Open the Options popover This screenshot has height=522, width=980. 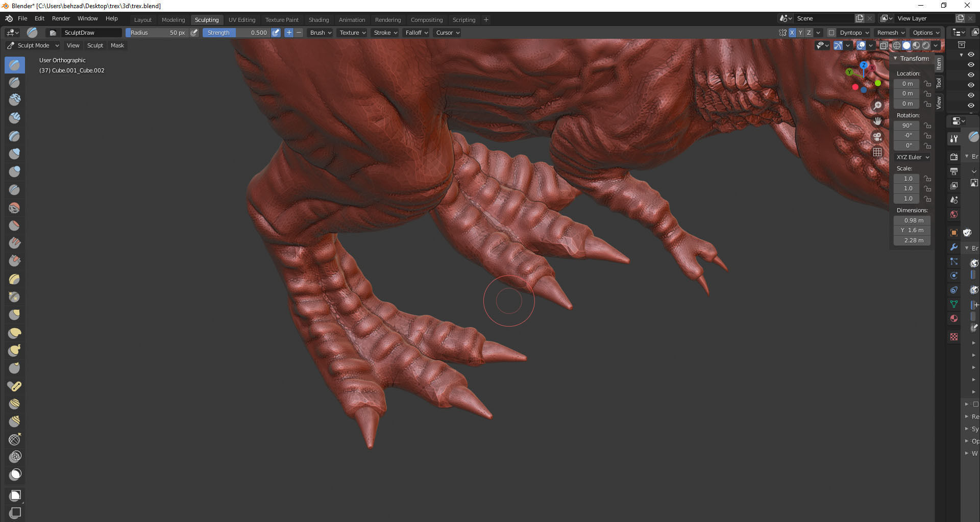[926, 33]
